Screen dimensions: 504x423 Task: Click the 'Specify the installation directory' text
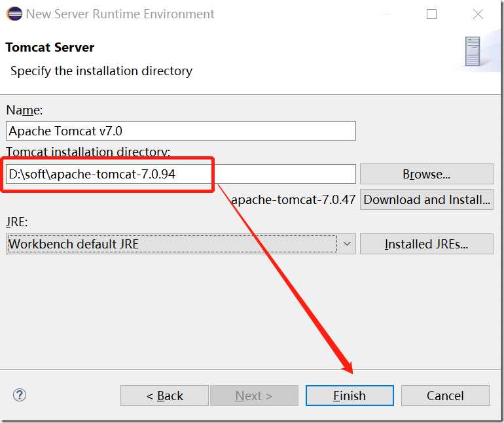pyautogui.click(x=101, y=71)
